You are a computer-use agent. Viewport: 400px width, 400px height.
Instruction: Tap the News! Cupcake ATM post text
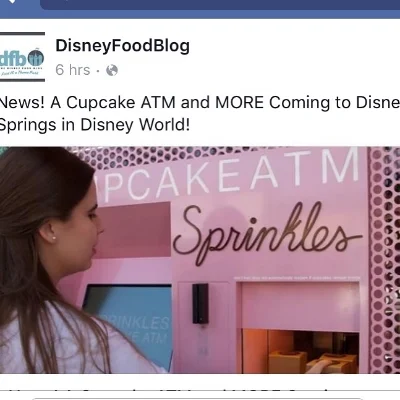point(200,114)
